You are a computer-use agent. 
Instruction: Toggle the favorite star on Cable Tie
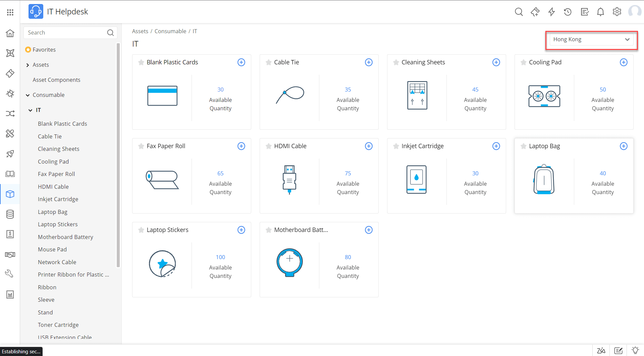pyautogui.click(x=268, y=62)
